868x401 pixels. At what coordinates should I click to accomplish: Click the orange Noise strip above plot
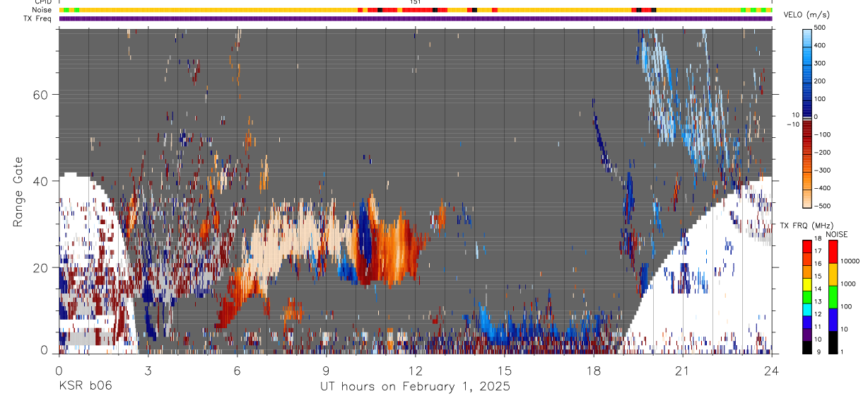(x=416, y=10)
